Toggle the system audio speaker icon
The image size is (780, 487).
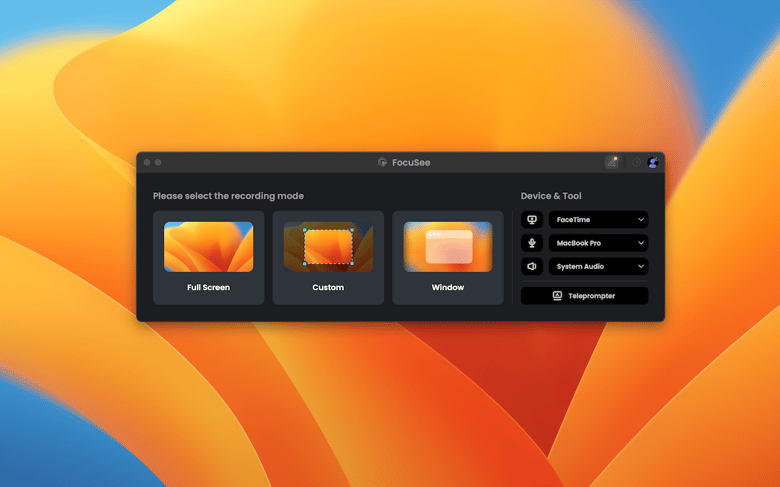(532, 266)
